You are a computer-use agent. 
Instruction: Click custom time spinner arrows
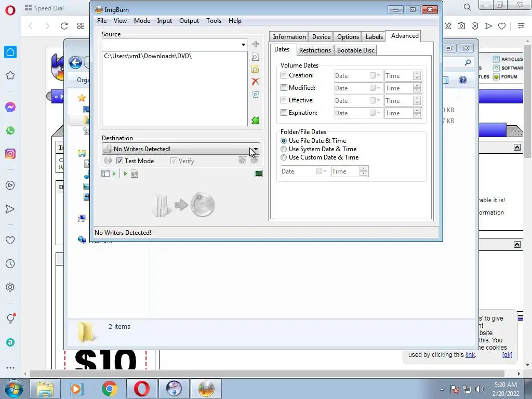363,171
